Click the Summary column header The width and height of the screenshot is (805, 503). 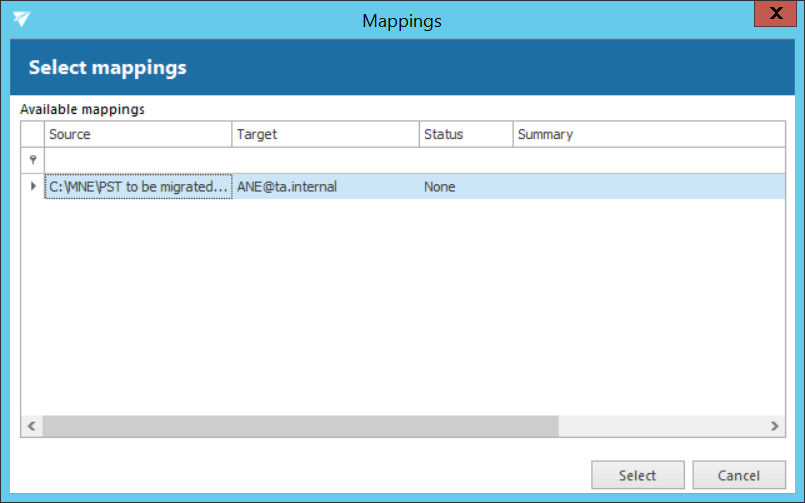[x=648, y=134]
